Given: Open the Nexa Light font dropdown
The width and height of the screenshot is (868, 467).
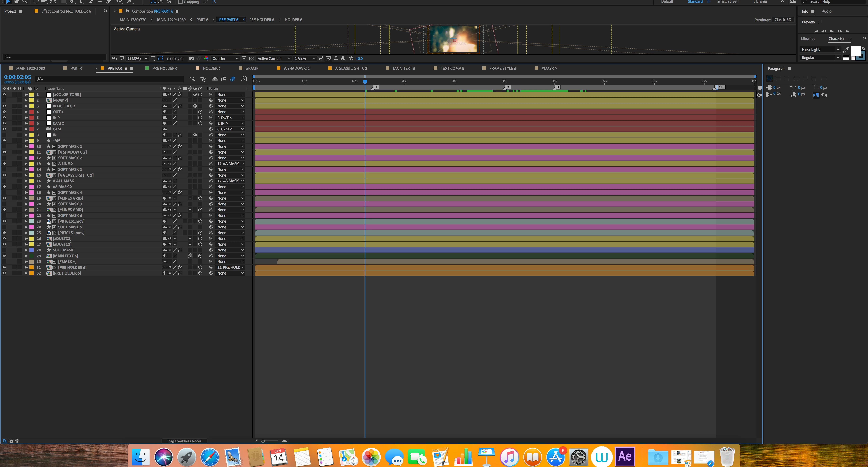Looking at the screenshot, I should pyautogui.click(x=838, y=49).
